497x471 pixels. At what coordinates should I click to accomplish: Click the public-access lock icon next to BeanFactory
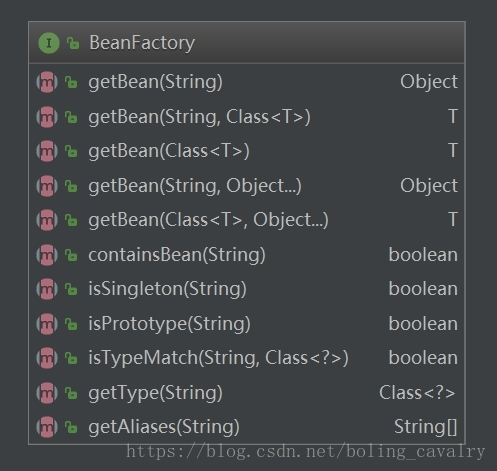click(73, 43)
